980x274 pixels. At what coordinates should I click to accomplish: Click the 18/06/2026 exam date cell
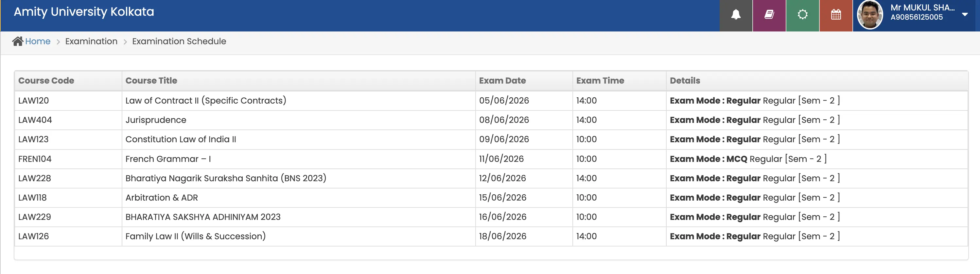pyautogui.click(x=524, y=236)
